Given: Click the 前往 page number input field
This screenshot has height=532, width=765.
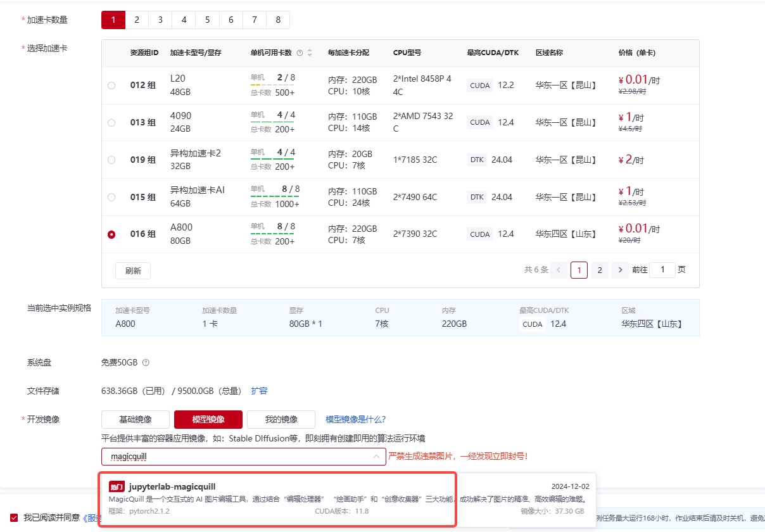Looking at the screenshot, I should [662, 270].
